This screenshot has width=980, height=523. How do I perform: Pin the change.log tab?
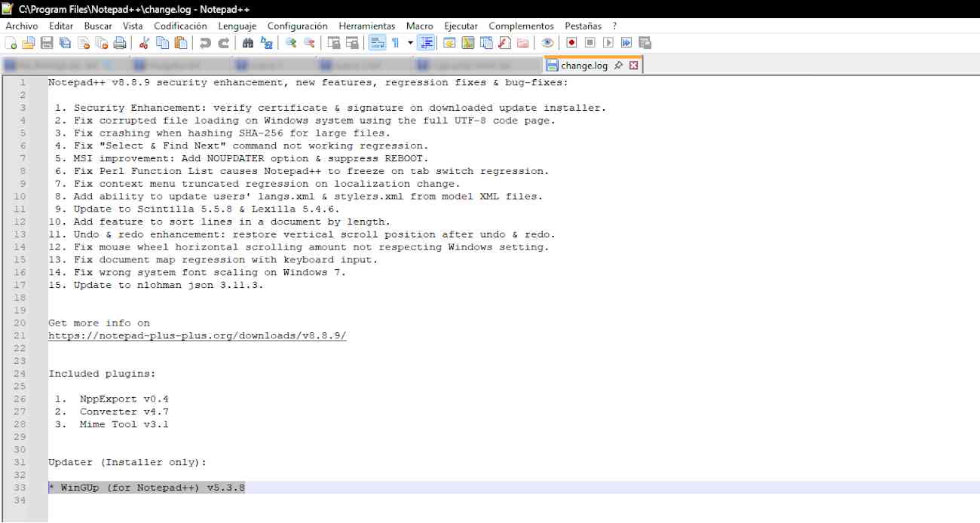(618, 66)
